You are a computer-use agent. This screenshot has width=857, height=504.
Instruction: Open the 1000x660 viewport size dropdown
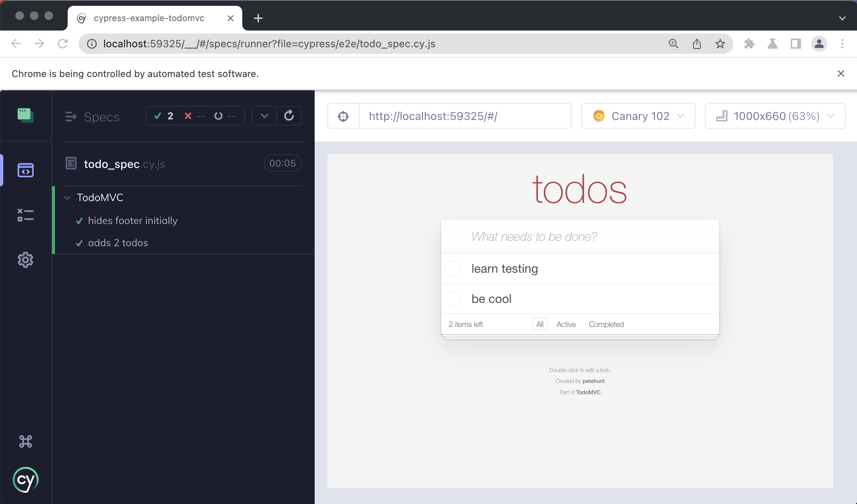click(774, 116)
